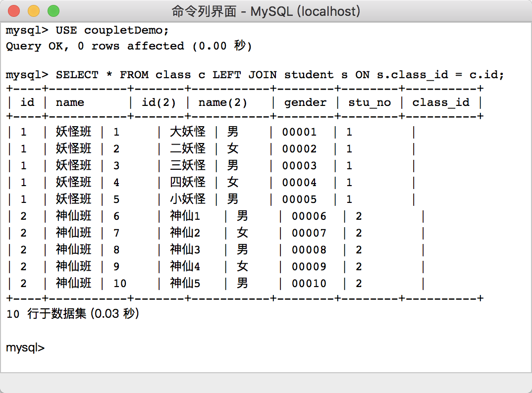This screenshot has height=393, width=532.
Task: Click the class_id column header
Action: (x=440, y=102)
